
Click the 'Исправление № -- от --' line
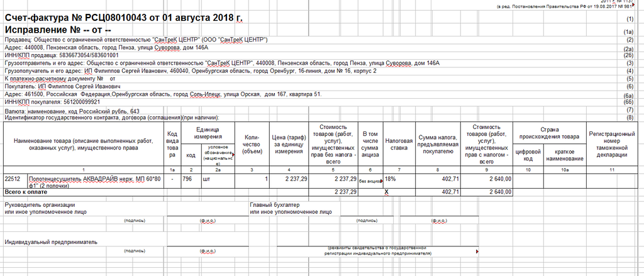pyautogui.click(x=58, y=30)
